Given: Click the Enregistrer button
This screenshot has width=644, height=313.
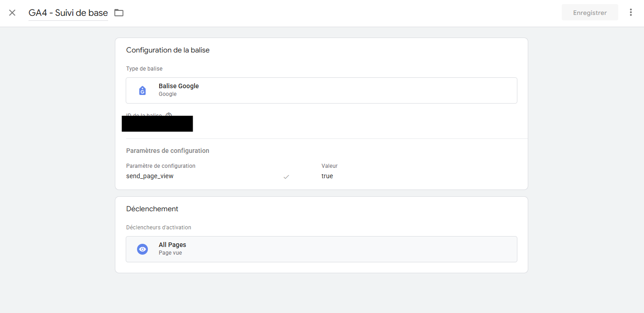Looking at the screenshot, I should [x=590, y=13].
